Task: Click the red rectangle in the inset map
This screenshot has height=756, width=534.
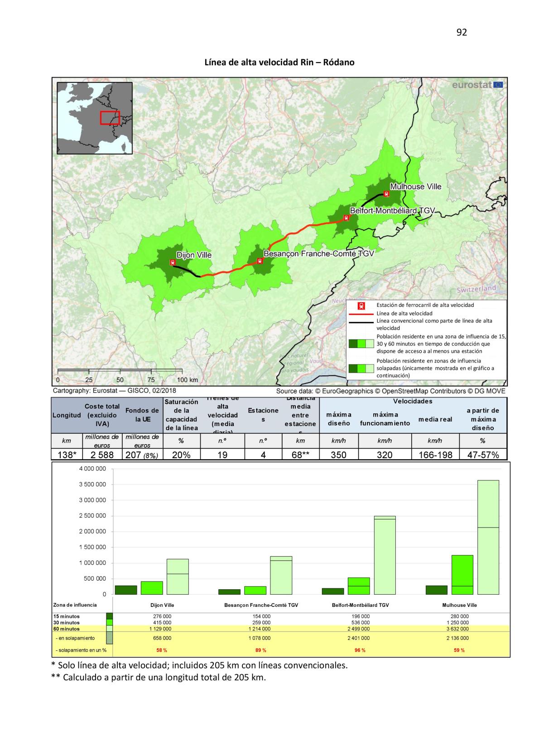Action: pos(110,118)
